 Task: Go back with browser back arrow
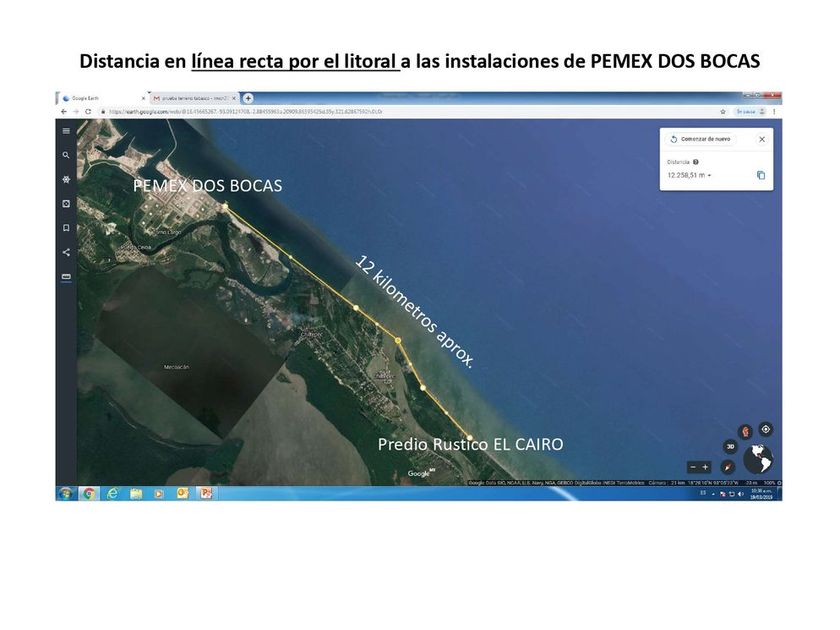pos(64,111)
